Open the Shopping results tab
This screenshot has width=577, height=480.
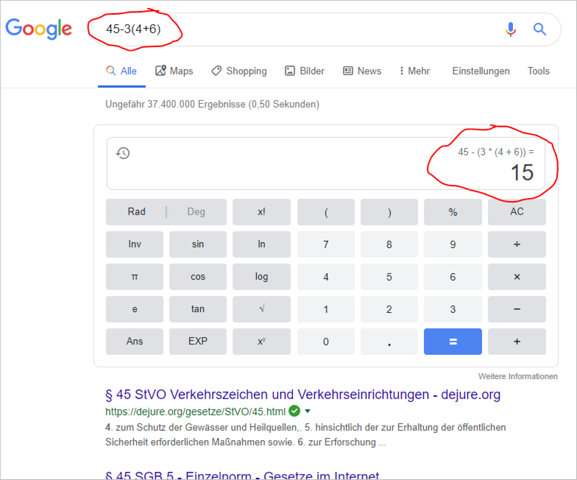click(x=239, y=71)
